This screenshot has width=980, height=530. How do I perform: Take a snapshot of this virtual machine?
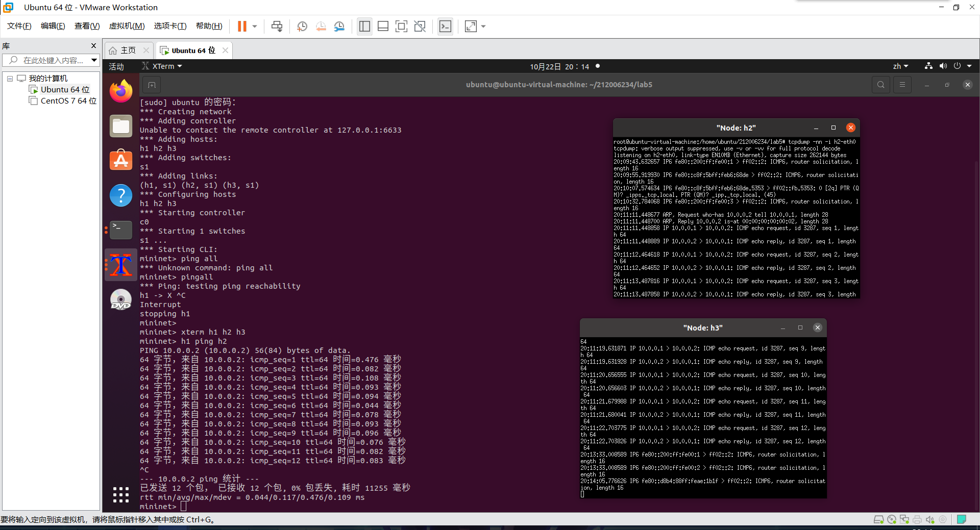(x=302, y=26)
